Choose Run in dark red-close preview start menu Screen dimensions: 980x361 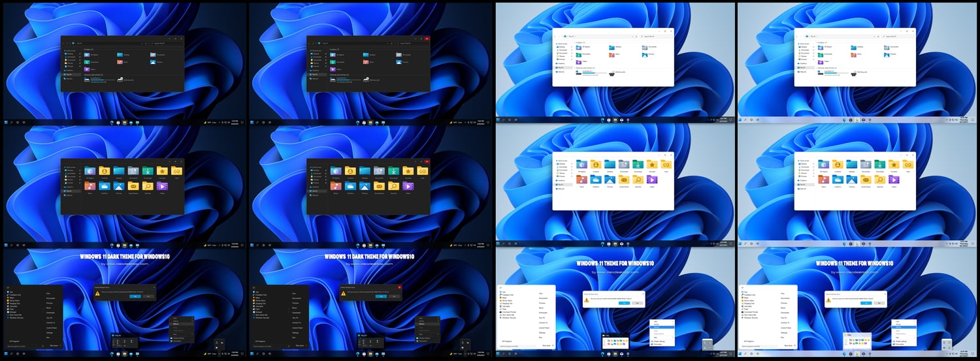[x=295, y=337]
